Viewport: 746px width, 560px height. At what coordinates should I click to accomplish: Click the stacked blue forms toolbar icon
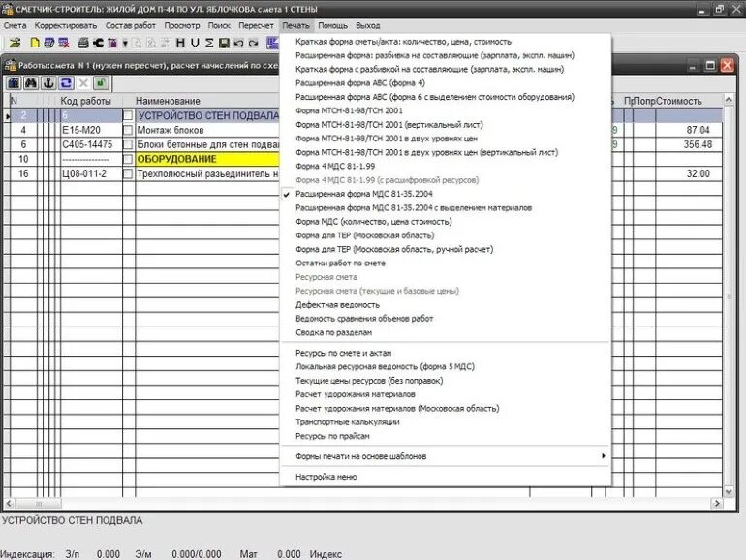(49, 44)
